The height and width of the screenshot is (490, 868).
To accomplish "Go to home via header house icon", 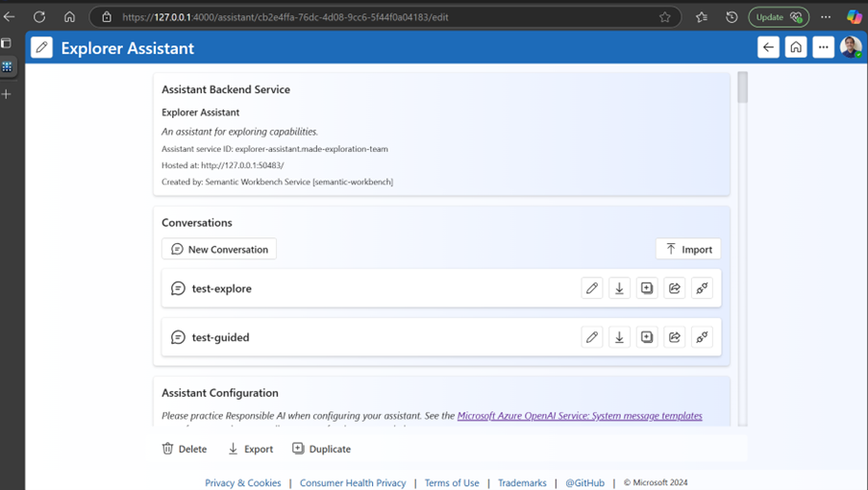I will [x=796, y=47].
